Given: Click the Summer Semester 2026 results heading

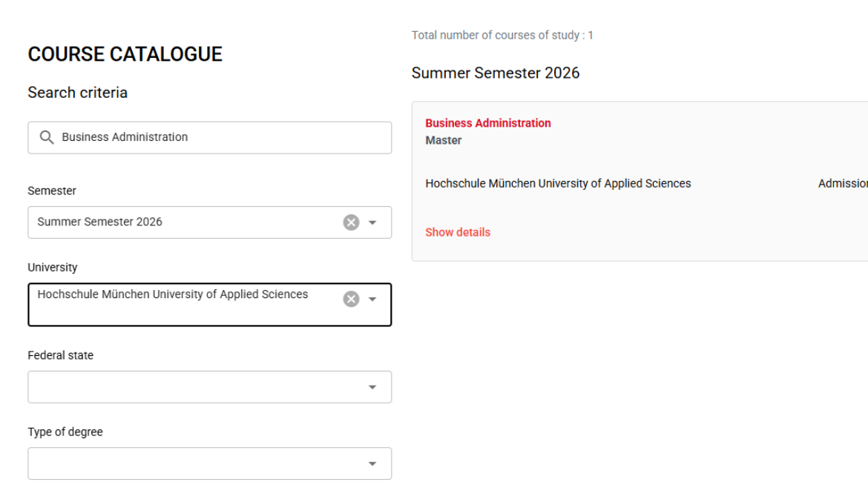Looking at the screenshot, I should 495,73.
